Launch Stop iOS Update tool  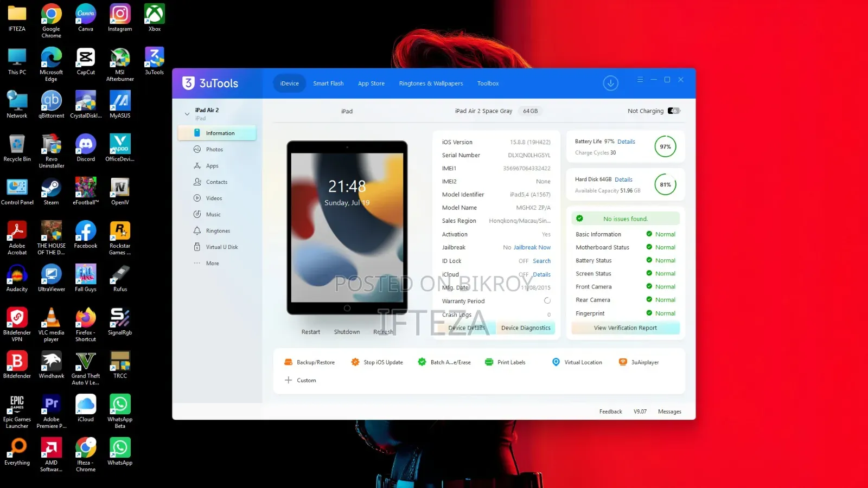click(377, 362)
